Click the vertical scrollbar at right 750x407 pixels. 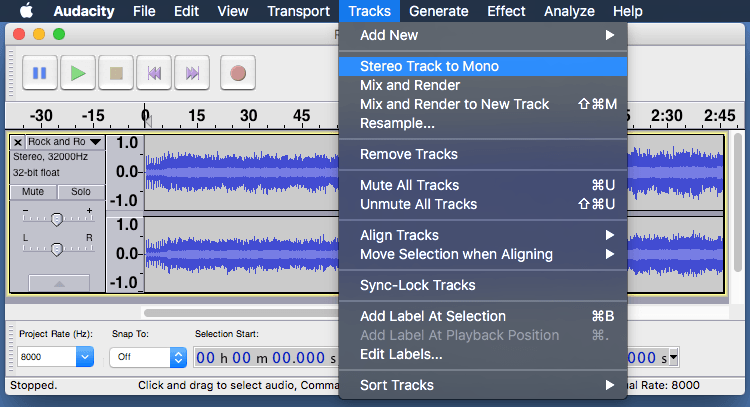(738, 203)
